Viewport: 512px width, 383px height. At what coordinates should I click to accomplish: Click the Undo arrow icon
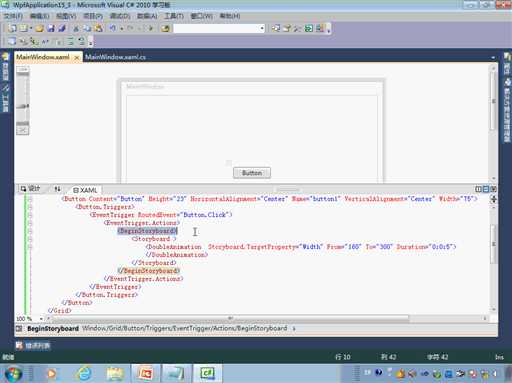click(113, 28)
